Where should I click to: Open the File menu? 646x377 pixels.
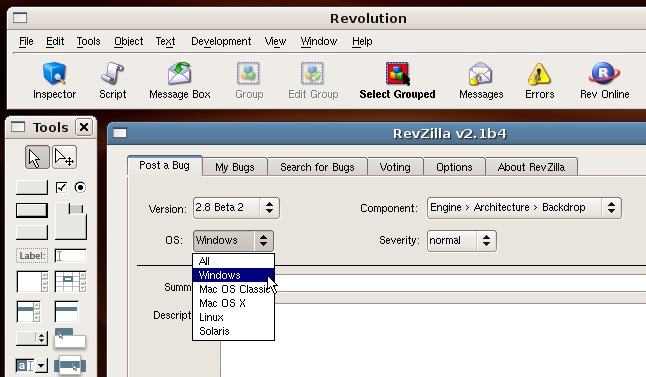(x=26, y=41)
